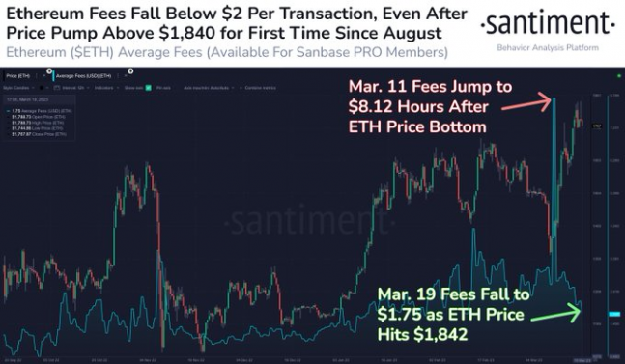Select the Average Fees (USD) (ETH) tab
625x364 pixels.
pos(83,75)
